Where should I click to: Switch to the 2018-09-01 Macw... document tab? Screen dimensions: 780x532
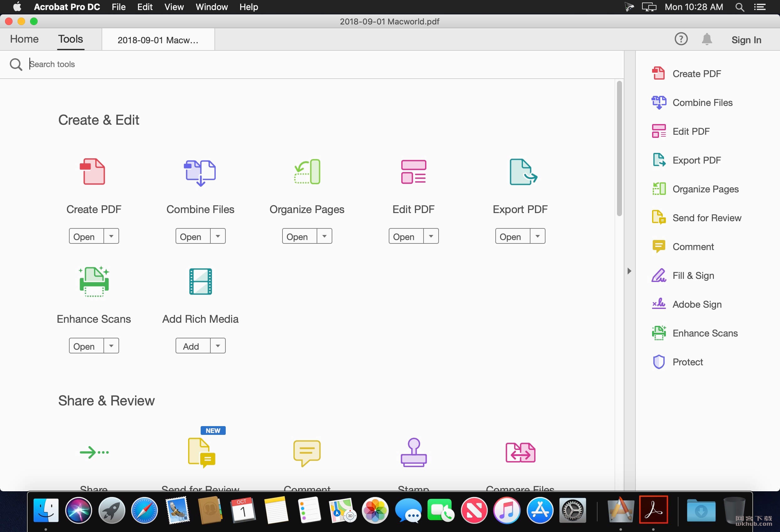[x=158, y=40]
